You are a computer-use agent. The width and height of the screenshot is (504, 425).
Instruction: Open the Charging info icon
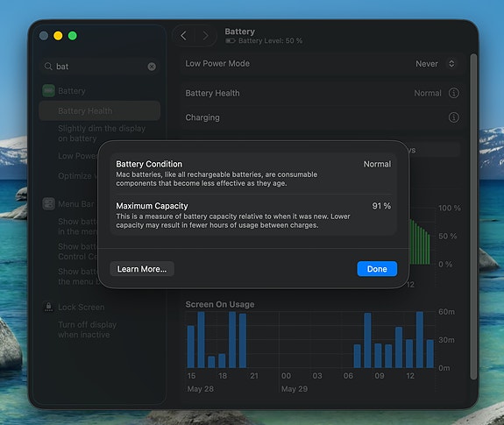tap(453, 117)
